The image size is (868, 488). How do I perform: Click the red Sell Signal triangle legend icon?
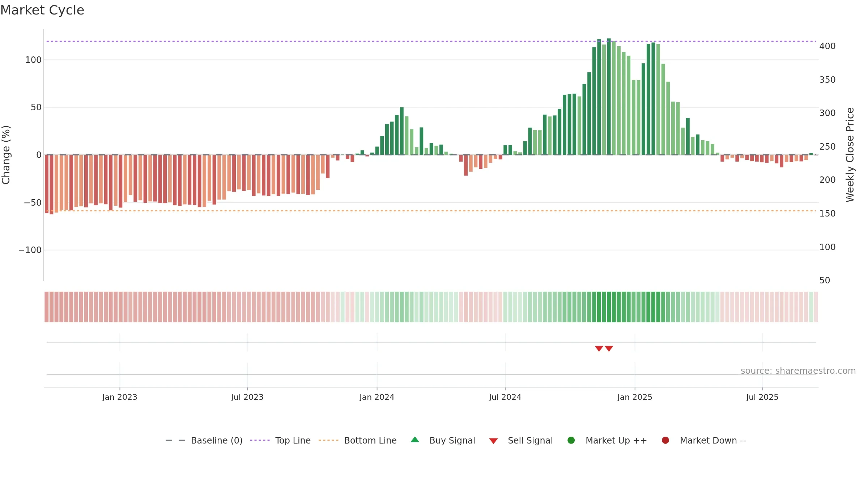tap(493, 441)
